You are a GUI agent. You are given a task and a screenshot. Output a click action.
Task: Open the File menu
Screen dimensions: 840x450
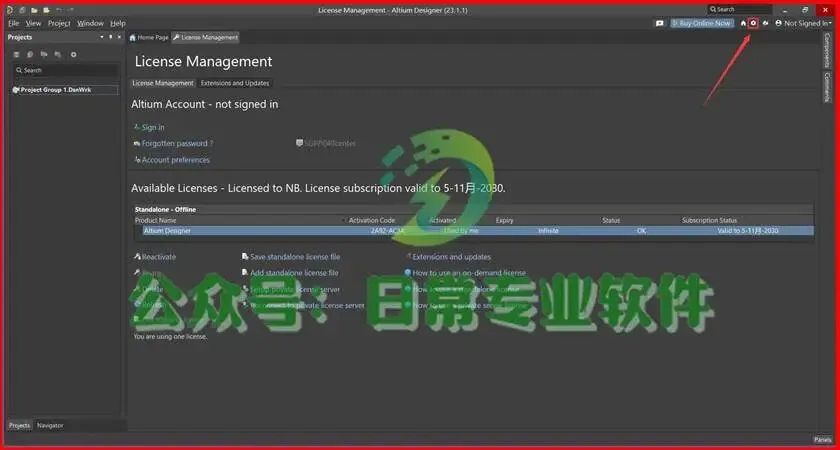pos(13,23)
